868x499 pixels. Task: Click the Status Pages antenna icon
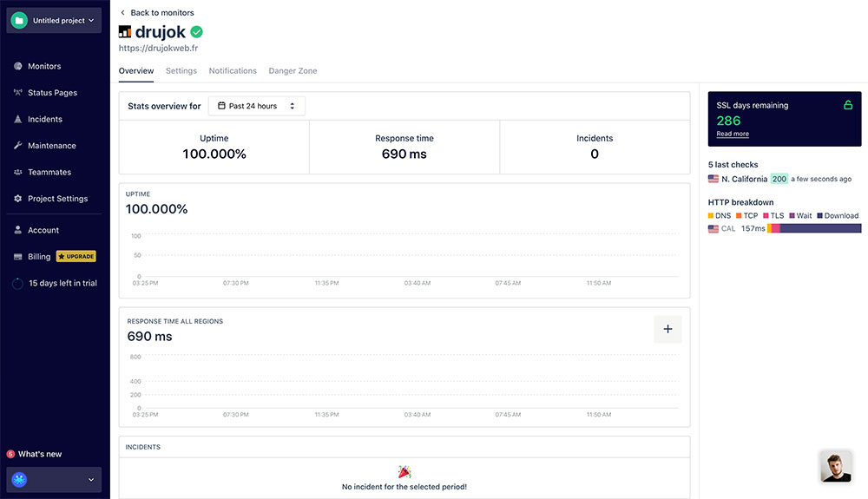coord(17,92)
